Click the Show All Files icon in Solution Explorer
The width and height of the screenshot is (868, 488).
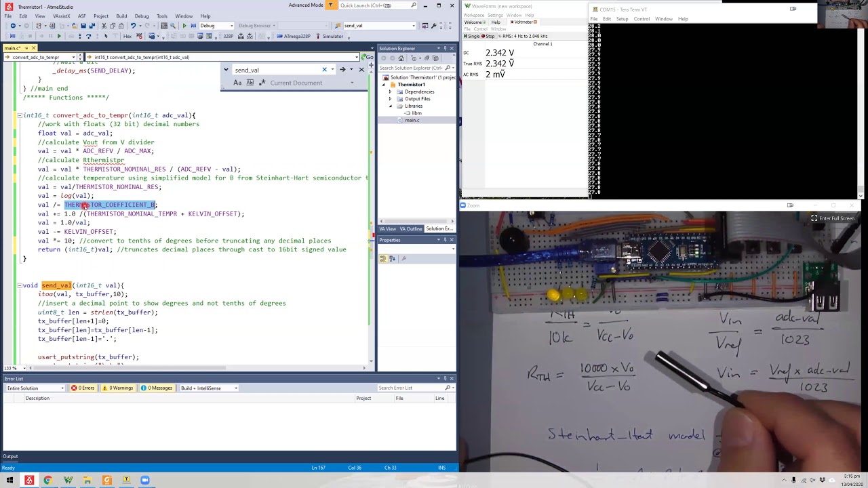coord(435,58)
